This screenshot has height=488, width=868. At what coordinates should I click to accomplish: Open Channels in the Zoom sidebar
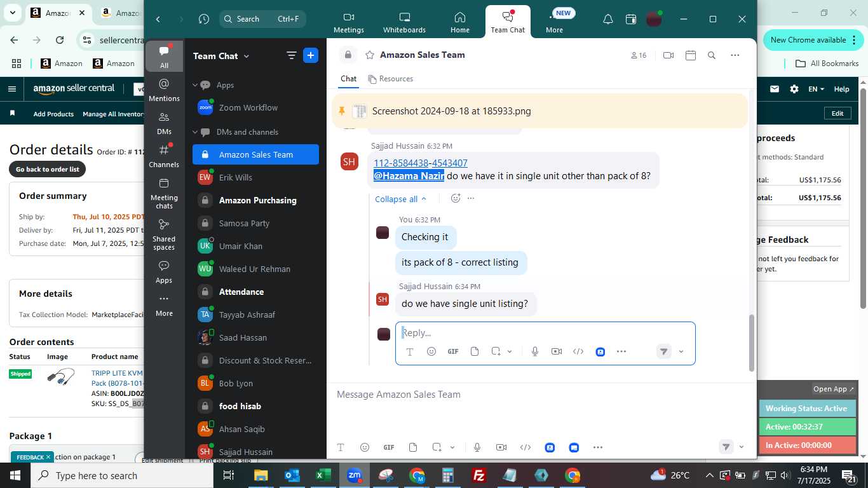(x=164, y=156)
